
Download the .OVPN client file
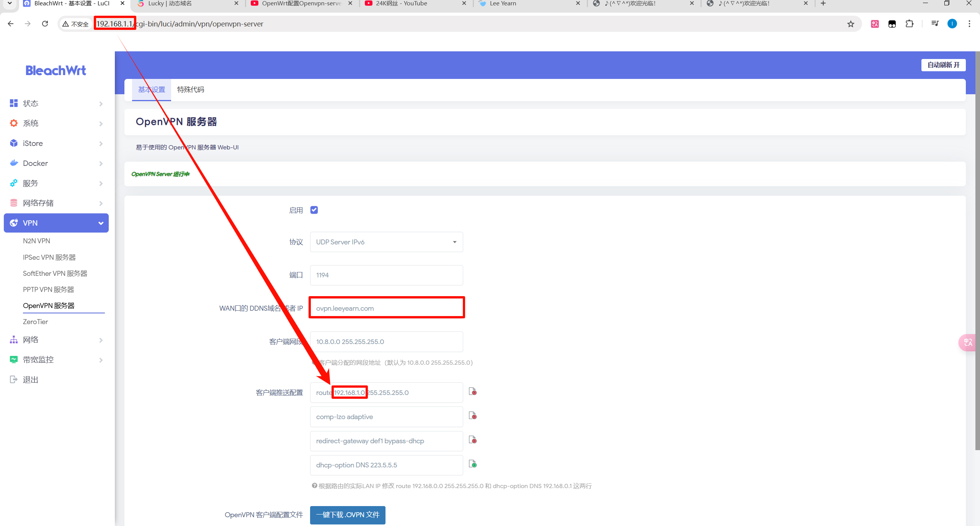[348, 515]
